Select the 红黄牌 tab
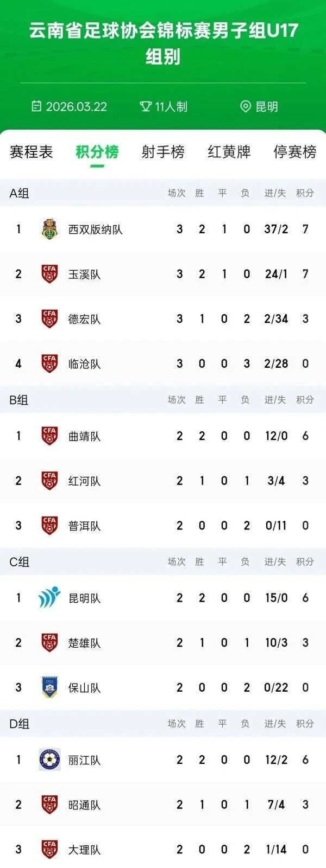The height and width of the screenshot is (868, 326). pyautogui.click(x=229, y=151)
